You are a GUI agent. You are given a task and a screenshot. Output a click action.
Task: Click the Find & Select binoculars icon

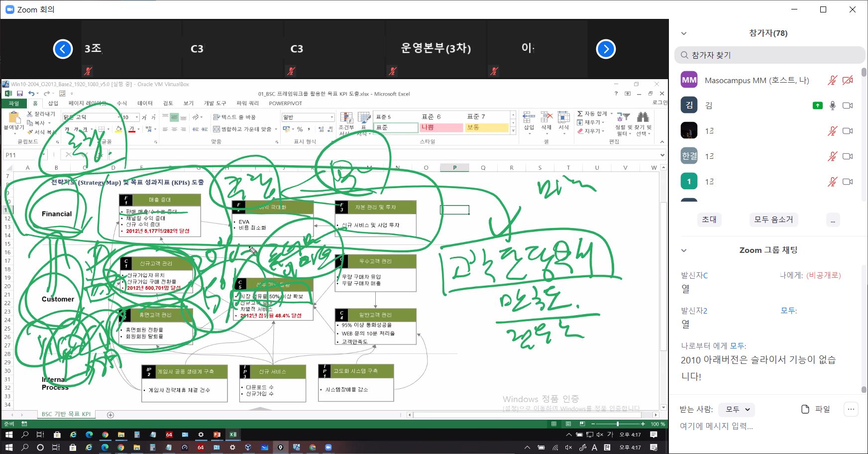(x=643, y=117)
